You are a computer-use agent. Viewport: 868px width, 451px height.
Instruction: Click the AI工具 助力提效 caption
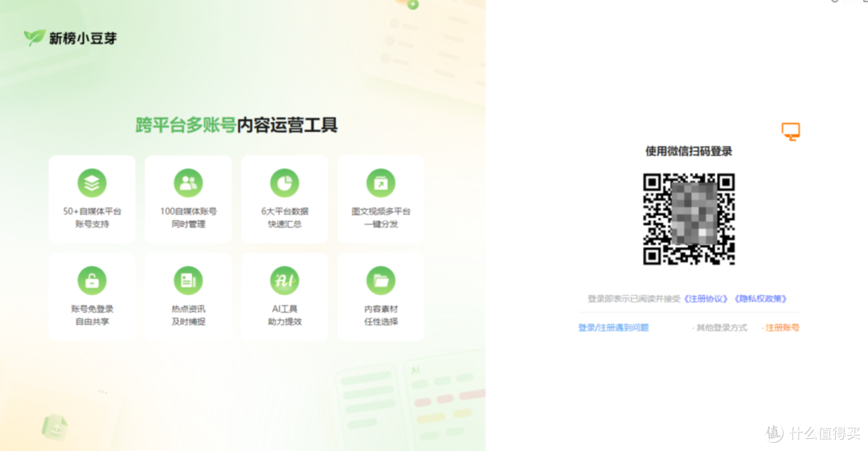click(x=285, y=315)
